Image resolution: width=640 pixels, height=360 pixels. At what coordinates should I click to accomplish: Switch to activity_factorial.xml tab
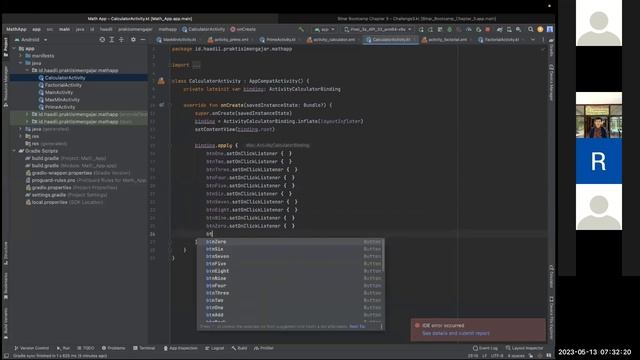point(444,40)
